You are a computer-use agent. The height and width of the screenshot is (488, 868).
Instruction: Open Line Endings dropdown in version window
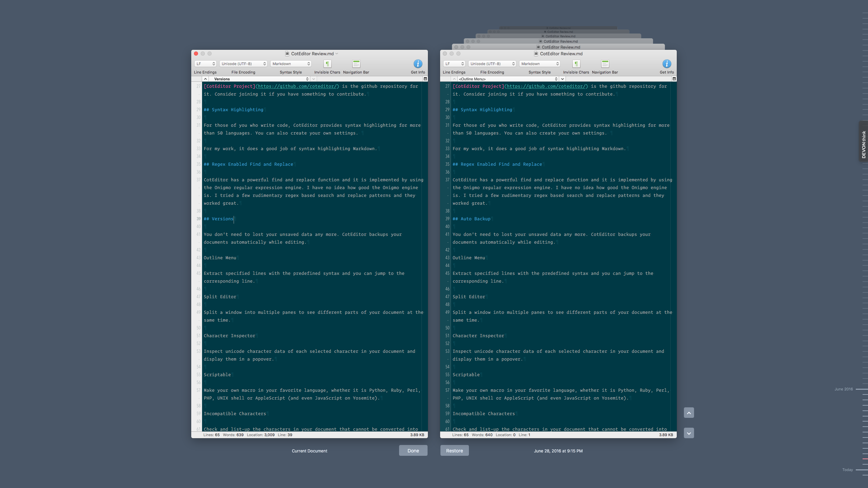point(454,64)
